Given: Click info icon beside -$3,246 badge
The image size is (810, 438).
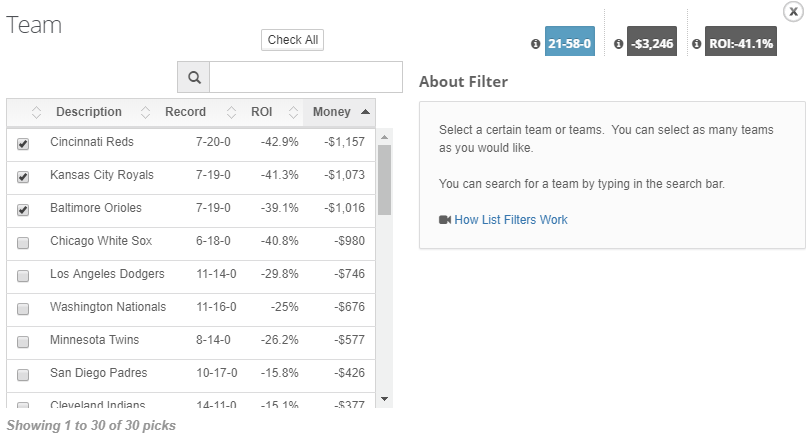Looking at the screenshot, I should click(x=618, y=44).
